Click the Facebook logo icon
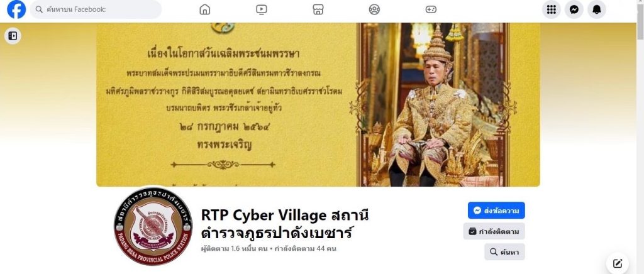 point(16,9)
